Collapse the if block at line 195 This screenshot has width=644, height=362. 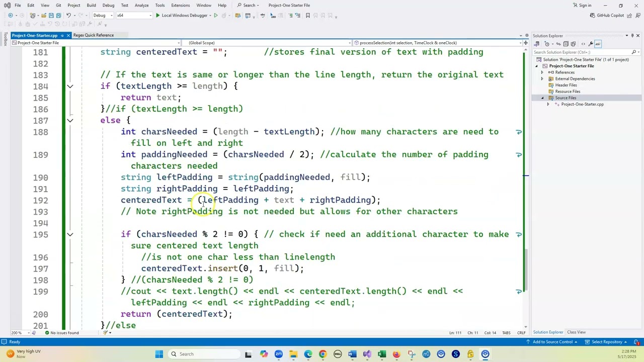point(70,235)
